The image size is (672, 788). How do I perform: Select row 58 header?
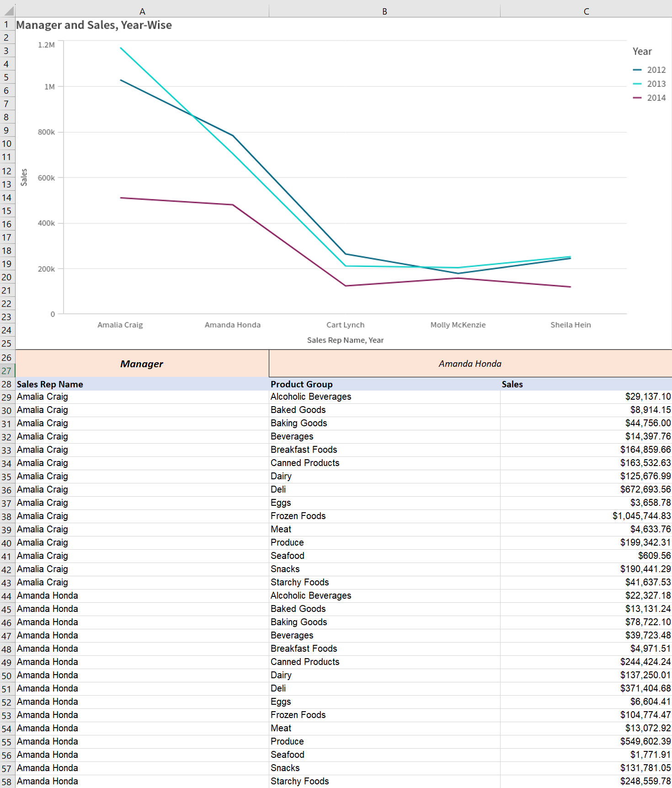click(7, 782)
